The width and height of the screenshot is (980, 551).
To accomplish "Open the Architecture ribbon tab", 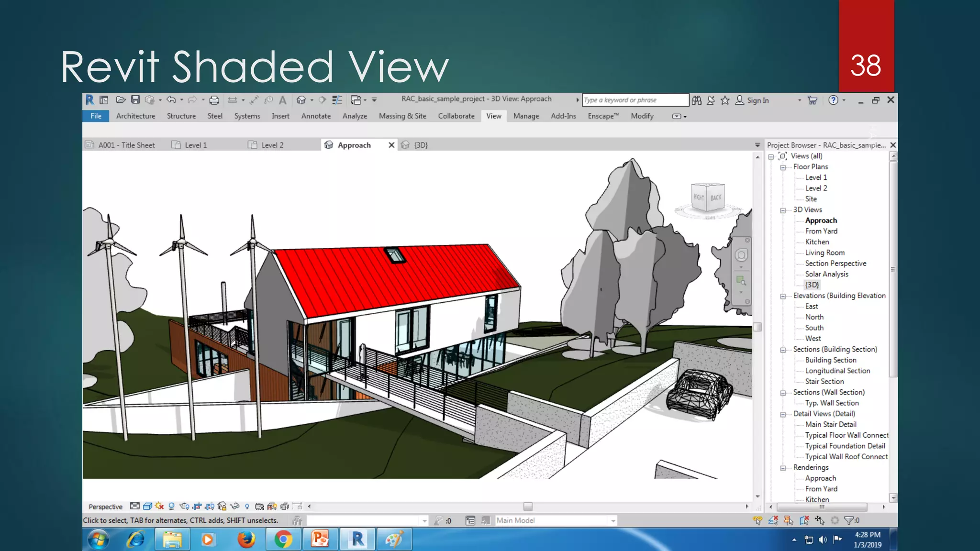I will 135,116.
